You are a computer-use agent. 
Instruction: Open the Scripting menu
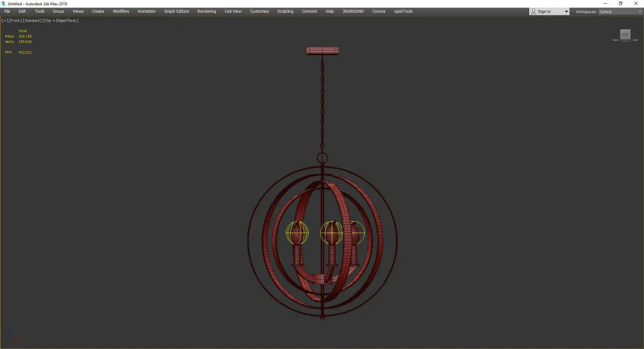tap(285, 11)
